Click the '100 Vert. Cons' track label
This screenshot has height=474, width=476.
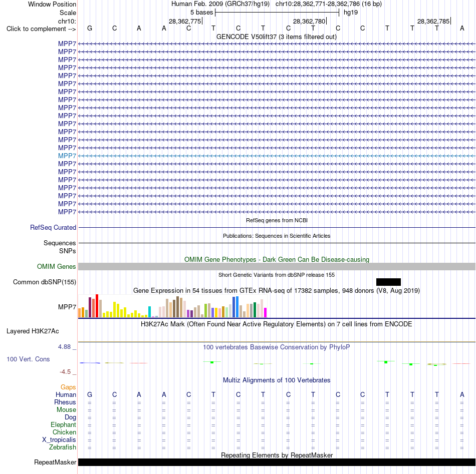pyautogui.click(x=28, y=359)
